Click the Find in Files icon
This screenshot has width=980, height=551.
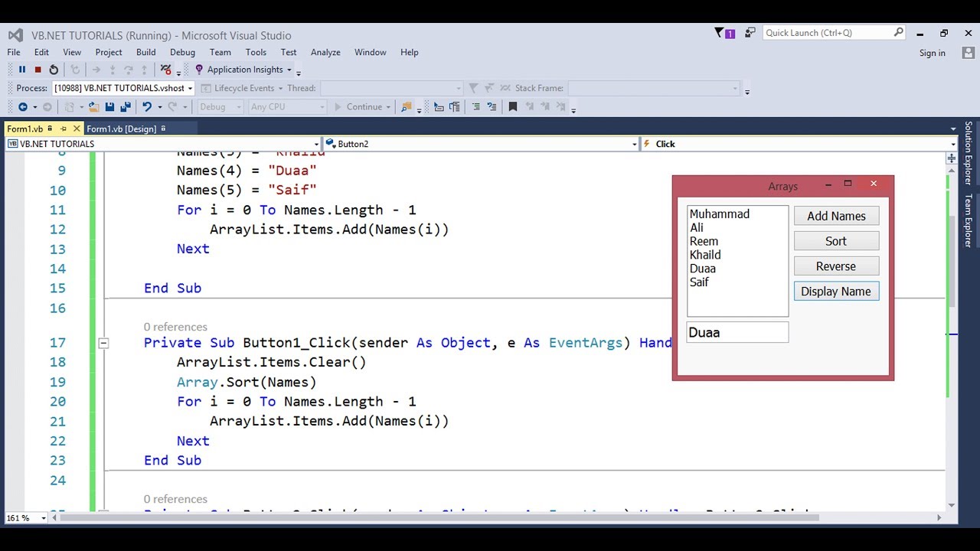point(406,107)
